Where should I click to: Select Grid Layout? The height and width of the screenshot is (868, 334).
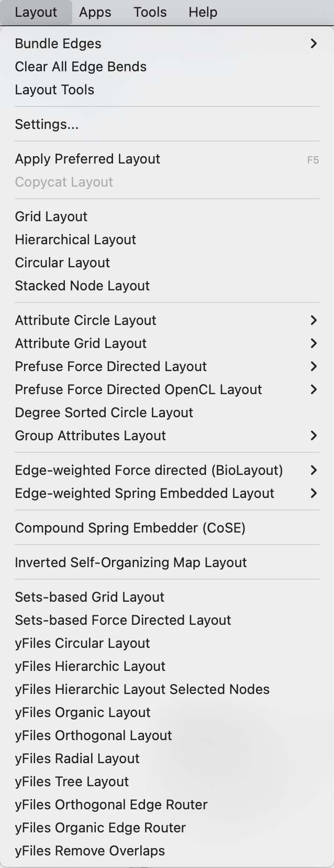coord(51,216)
